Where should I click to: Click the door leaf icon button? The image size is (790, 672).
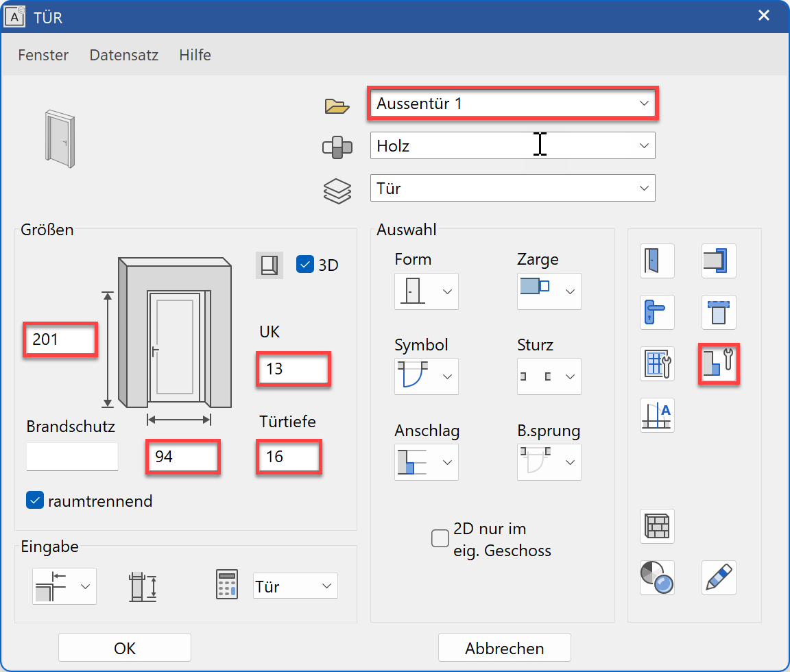point(657,261)
